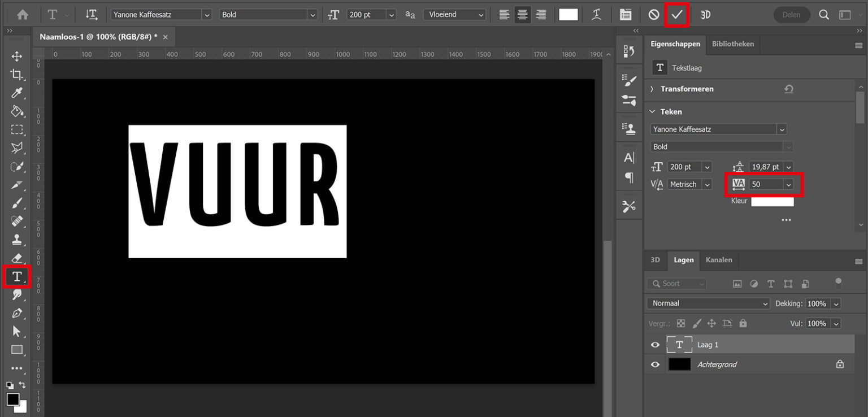Open the extra tools ellipsis in toolbar

point(17,368)
